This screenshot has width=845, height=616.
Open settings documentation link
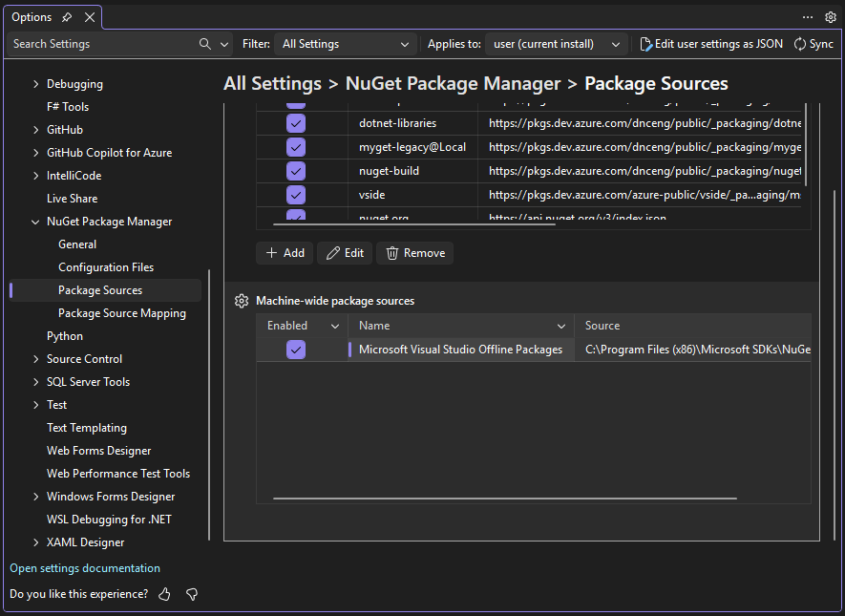(x=85, y=568)
